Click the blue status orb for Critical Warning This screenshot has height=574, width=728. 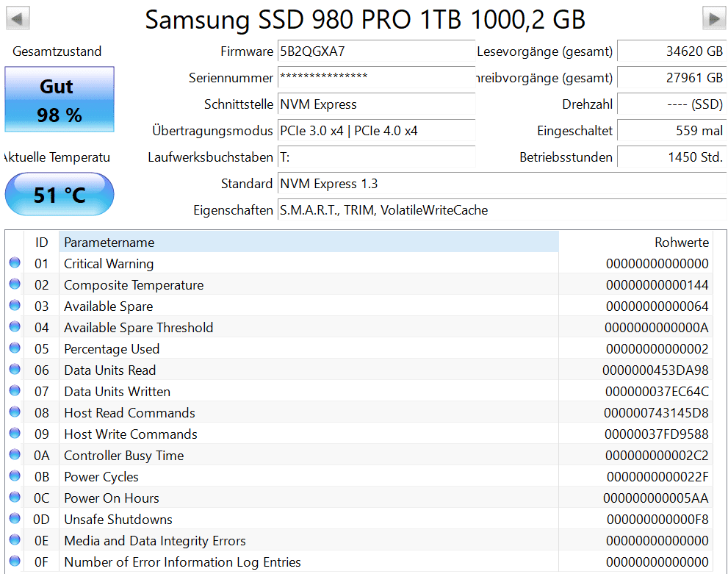[15, 263]
